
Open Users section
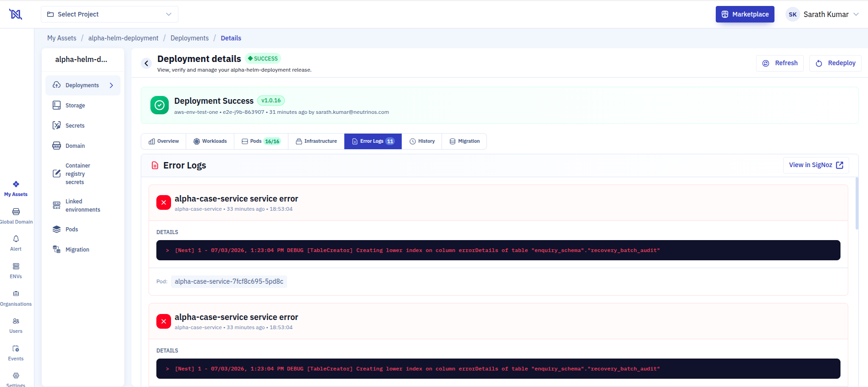click(16, 325)
